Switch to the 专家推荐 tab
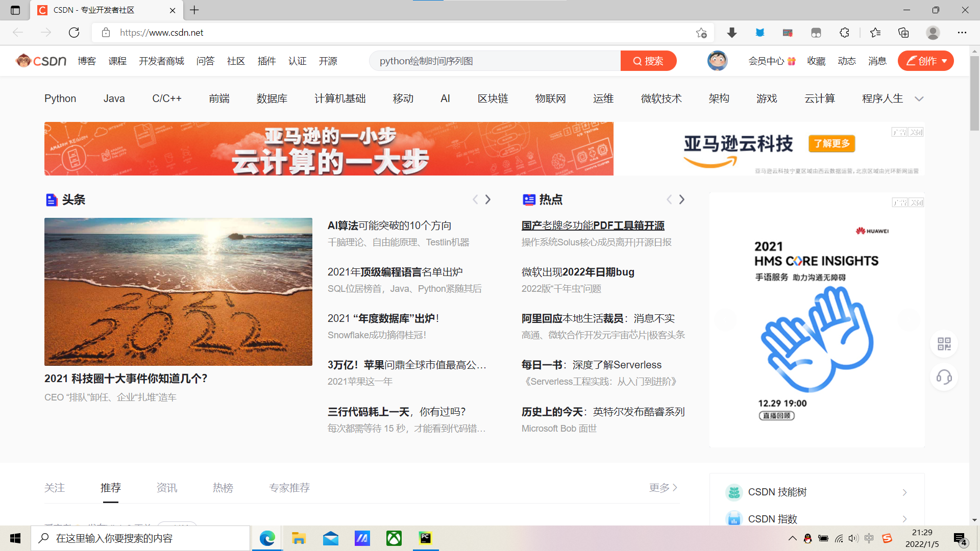This screenshot has width=980, height=551. point(289,488)
